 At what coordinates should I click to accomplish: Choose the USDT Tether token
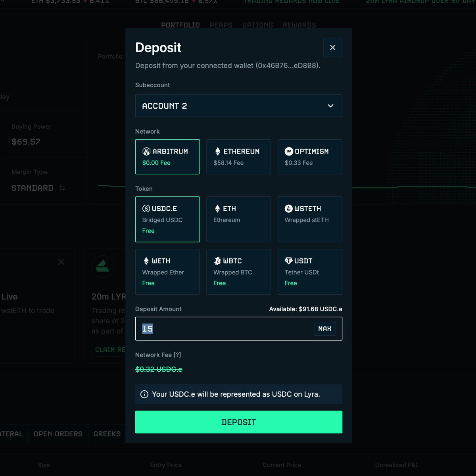click(x=310, y=272)
